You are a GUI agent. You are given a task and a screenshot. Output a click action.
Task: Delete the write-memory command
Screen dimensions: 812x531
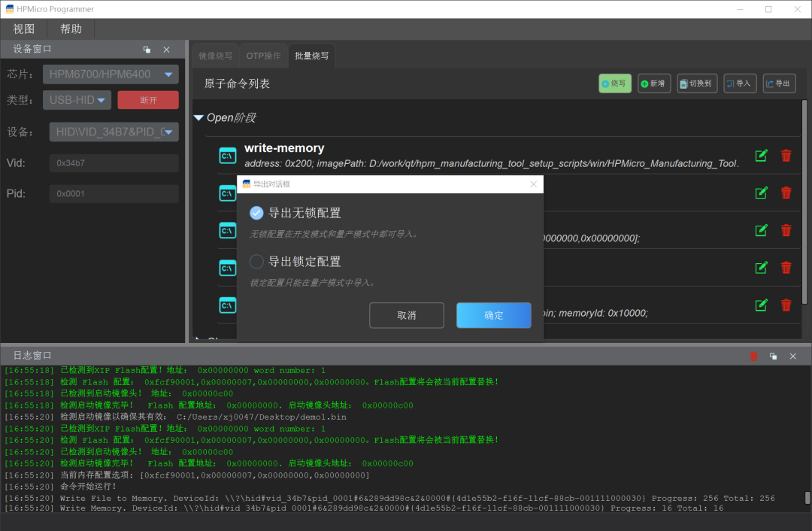point(786,156)
